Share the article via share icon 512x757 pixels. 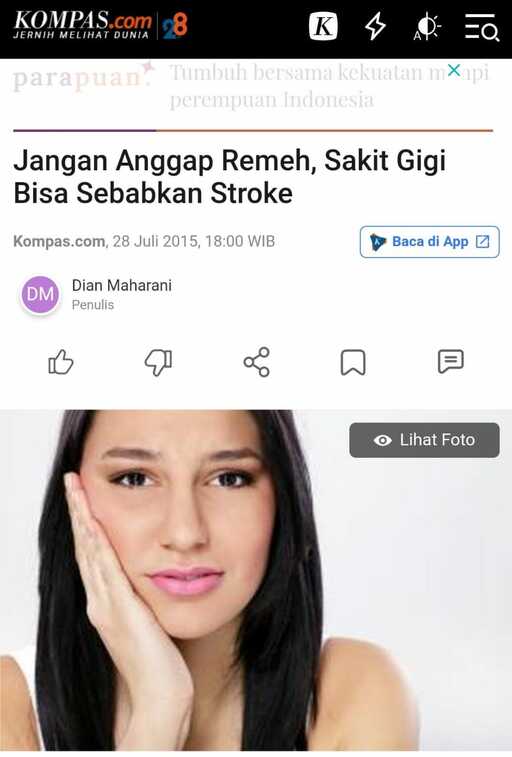[x=256, y=362]
